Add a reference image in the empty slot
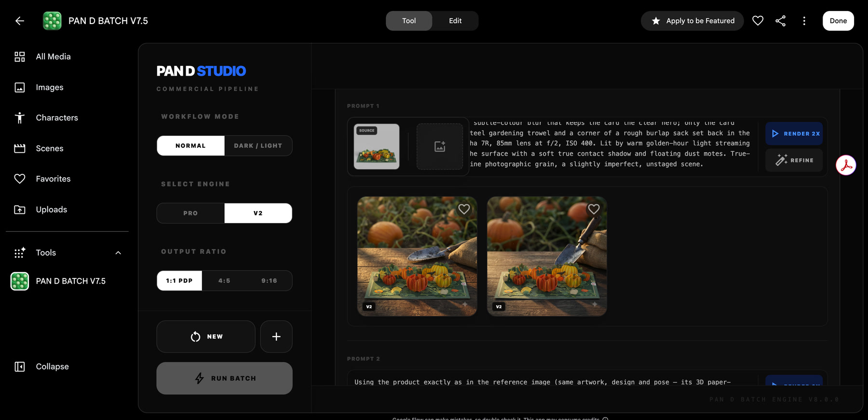 (440, 146)
